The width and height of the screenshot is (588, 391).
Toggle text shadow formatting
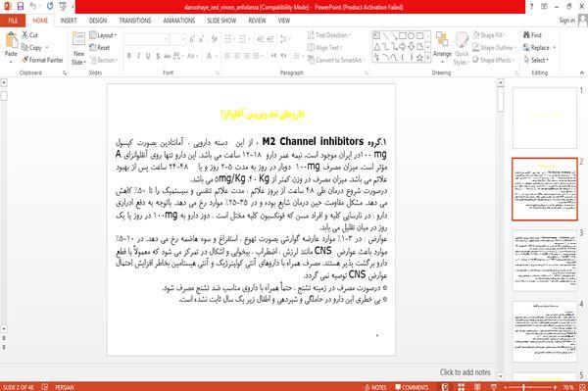coord(158,56)
